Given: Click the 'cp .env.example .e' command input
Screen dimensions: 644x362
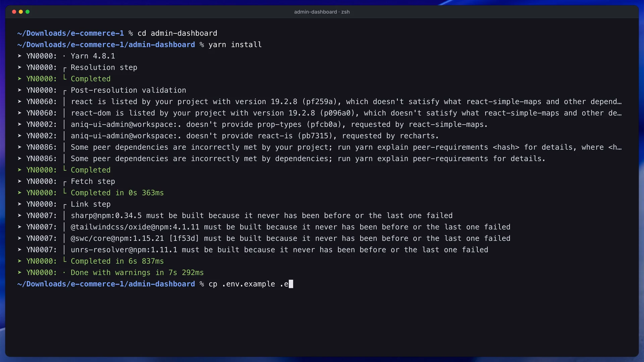Looking at the screenshot, I should pyautogui.click(x=249, y=284).
